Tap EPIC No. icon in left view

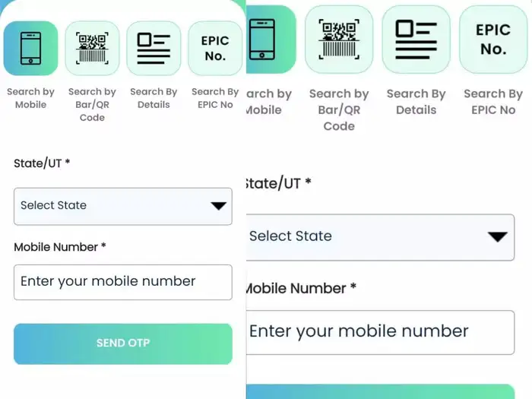tap(215, 48)
